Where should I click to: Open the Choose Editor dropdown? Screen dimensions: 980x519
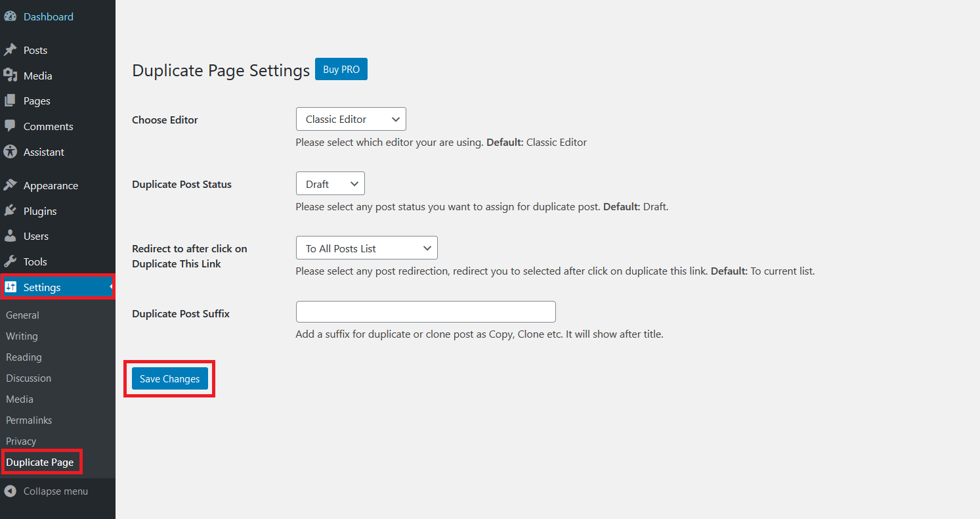click(x=351, y=119)
